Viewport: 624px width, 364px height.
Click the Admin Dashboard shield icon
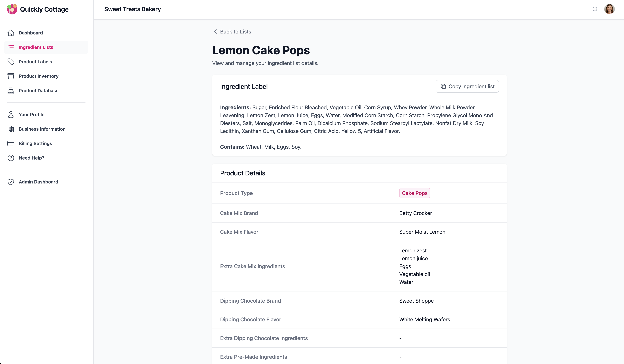11,182
